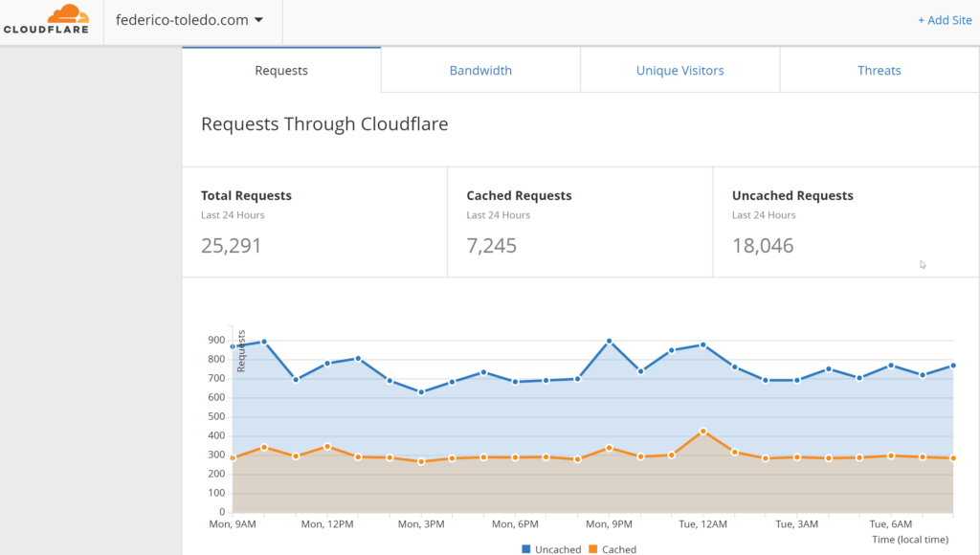Screen dimensions: 980x555
Task: Click the orange Cached legend swatch
Action: [593, 549]
